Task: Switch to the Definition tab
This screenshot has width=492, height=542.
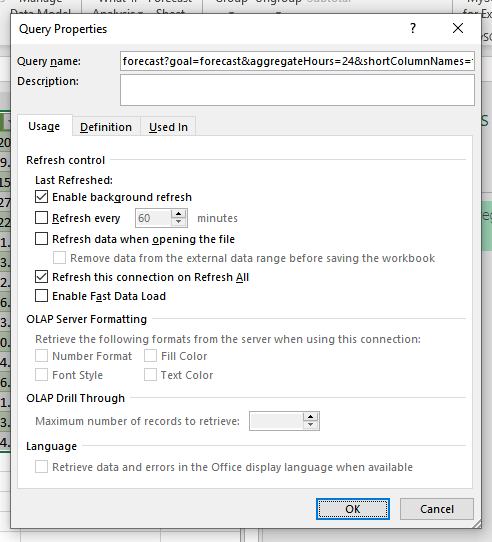Action: tap(106, 127)
